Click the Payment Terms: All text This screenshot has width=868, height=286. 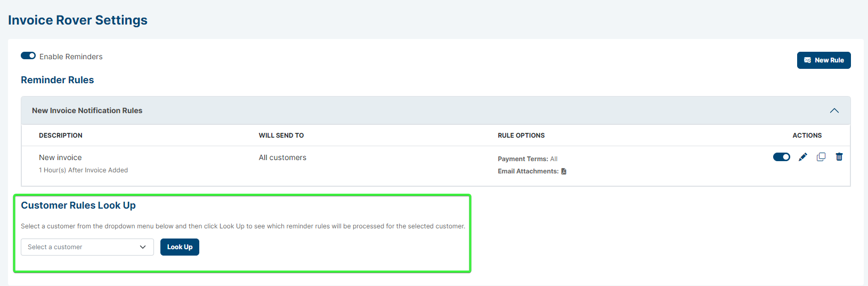tap(528, 159)
